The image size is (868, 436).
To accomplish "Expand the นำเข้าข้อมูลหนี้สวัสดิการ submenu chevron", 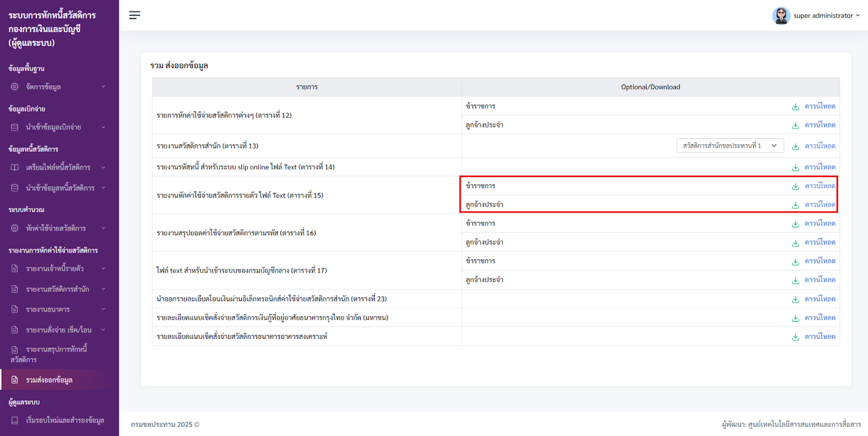I will click(x=103, y=188).
